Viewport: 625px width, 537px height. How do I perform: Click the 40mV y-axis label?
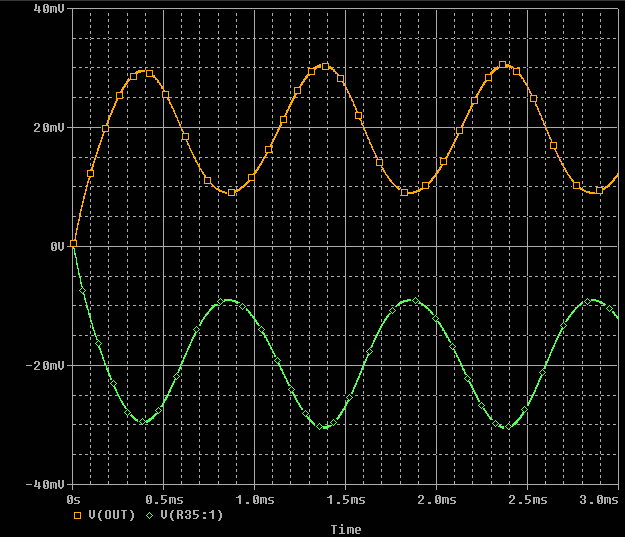click(x=49, y=9)
